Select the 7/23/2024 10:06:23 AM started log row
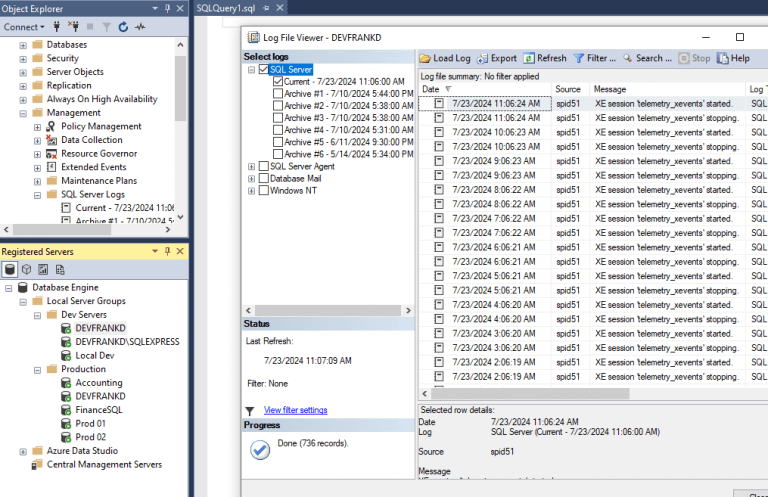 pyautogui.click(x=593, y=132)
